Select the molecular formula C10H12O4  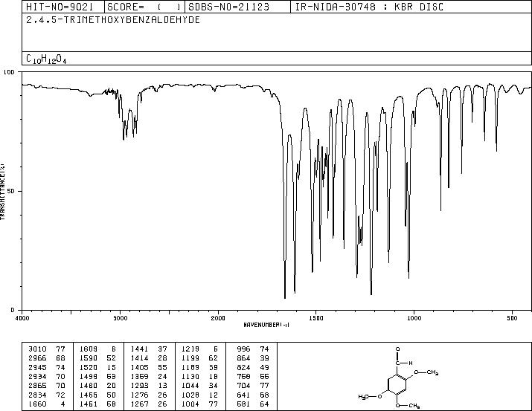46,59
